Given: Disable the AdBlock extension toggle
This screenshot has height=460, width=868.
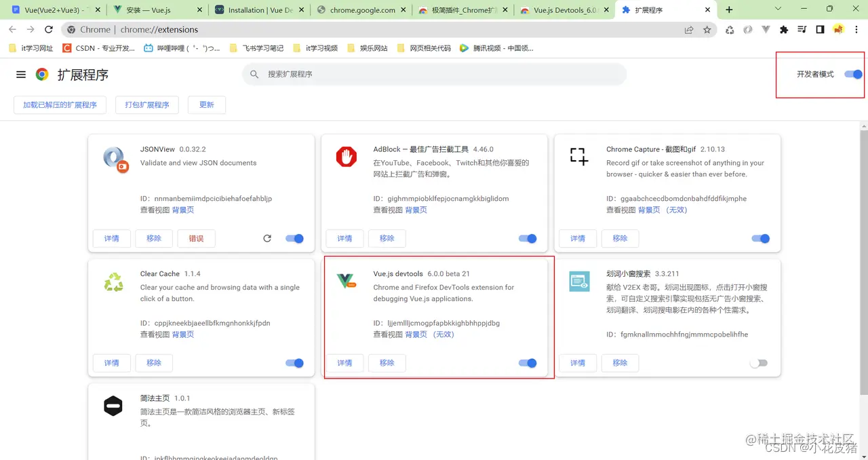Looking at the screenshot, I should pos(528,238).
